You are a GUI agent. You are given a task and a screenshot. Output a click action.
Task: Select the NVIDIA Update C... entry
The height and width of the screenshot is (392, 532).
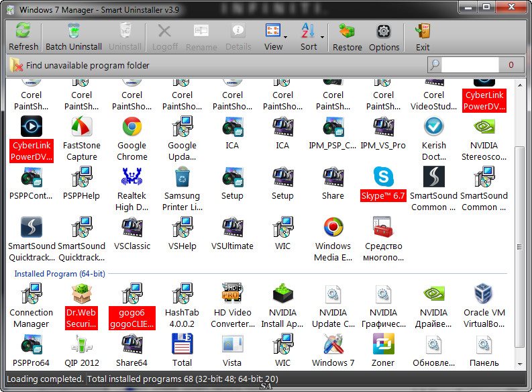tap(333, 305)
